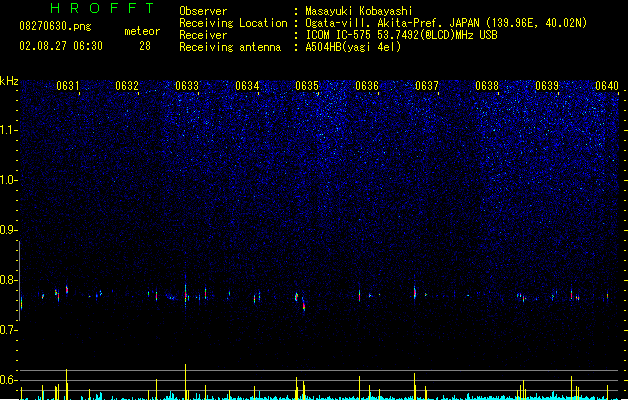Click the slanted meteor echo after 0635
Screen dimensions: 629x400
pos(304,304)
